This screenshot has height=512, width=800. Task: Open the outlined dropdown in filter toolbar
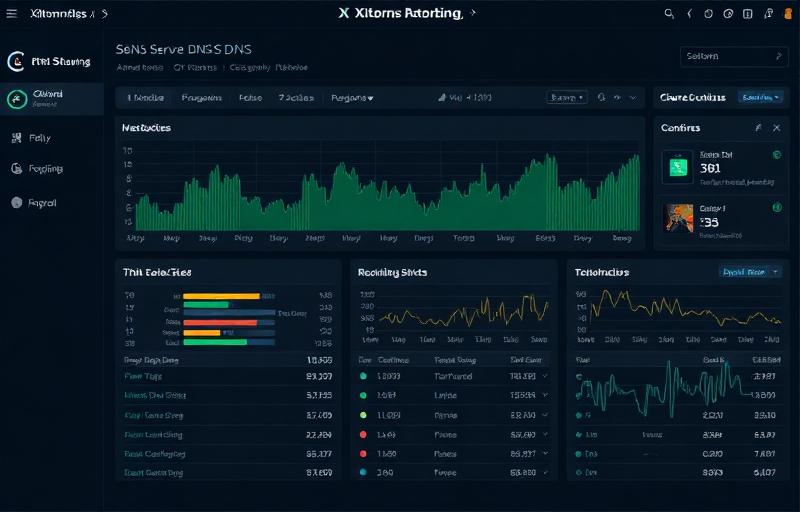(566, 98)
